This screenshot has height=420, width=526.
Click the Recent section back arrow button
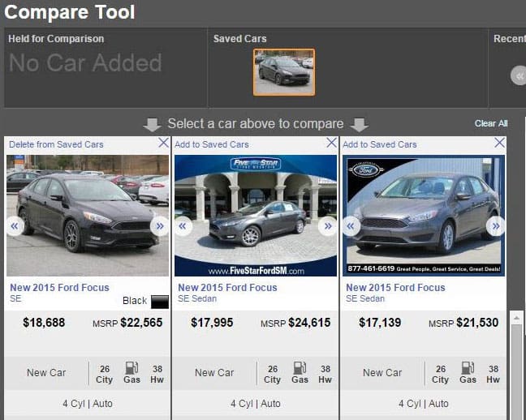519,75
